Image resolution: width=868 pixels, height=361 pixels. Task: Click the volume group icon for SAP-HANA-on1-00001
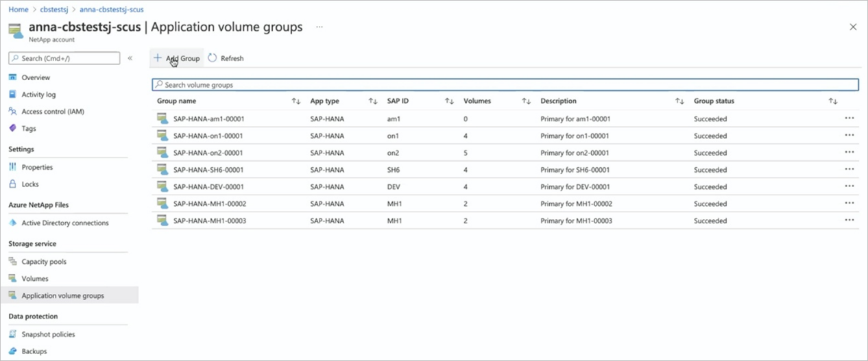point(162,136)
